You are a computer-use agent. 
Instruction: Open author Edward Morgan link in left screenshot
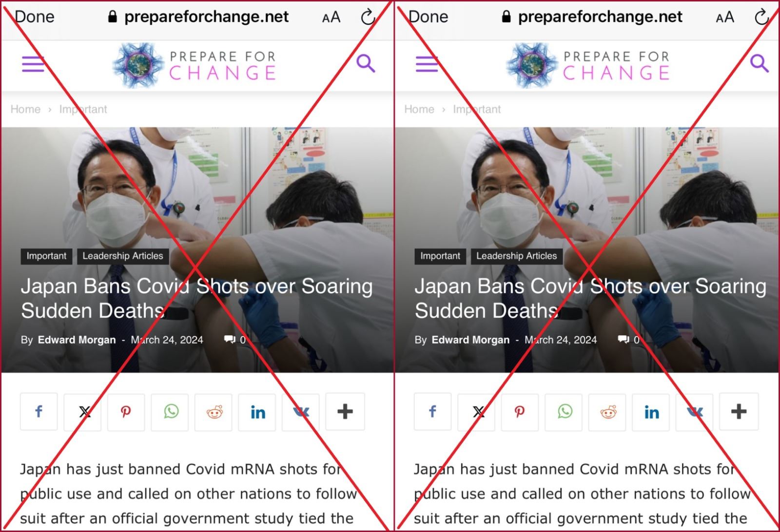click(x=77, y=340)
